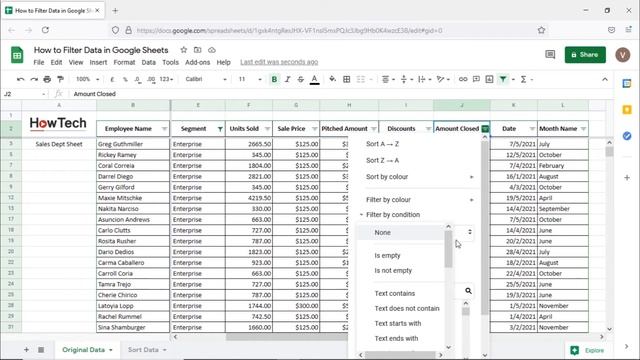640x360 pixels.
Task: Open the 123 number format dropdown
Action: pos(166,79)
